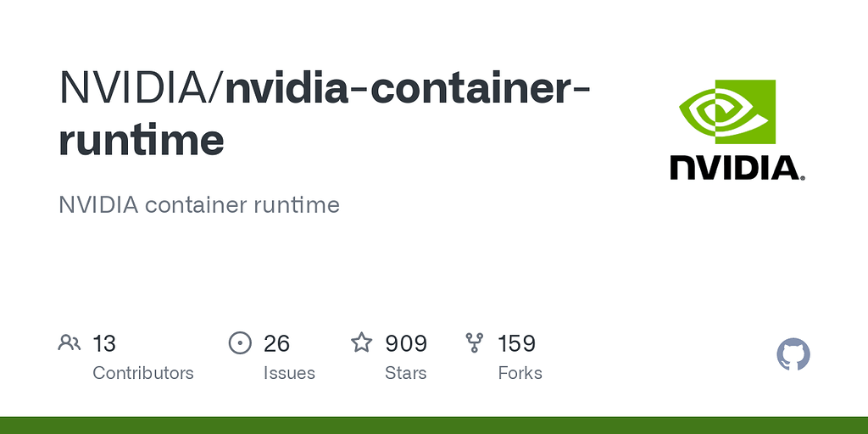Click the NVIDIA wordmark under logo
Screen dimensions: 868x434
coord(736,167)
